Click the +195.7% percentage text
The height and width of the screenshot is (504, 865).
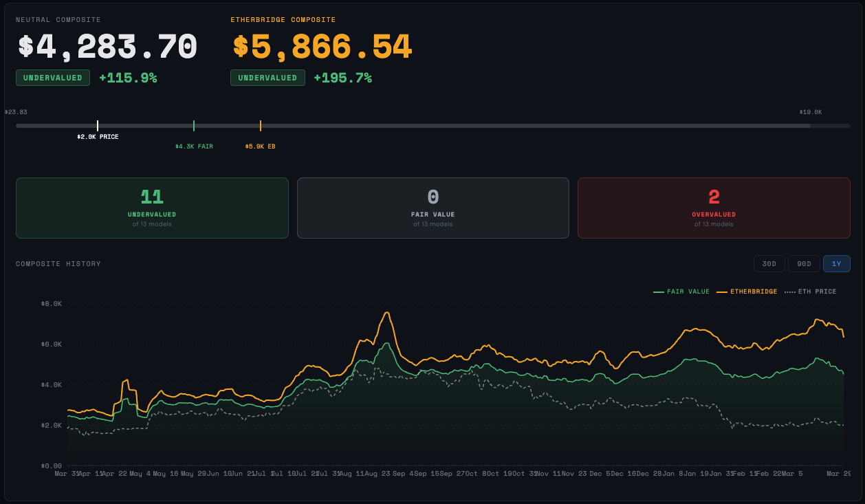(343, 78)
